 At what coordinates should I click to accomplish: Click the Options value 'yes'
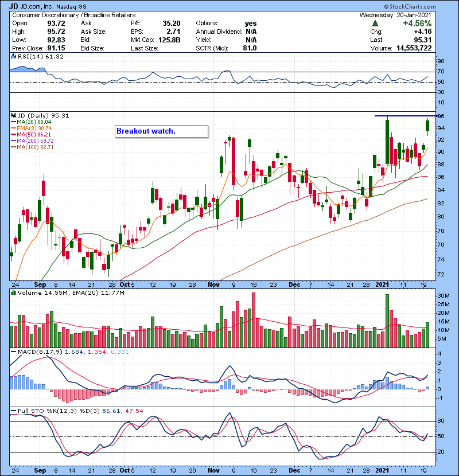[251, 24]
